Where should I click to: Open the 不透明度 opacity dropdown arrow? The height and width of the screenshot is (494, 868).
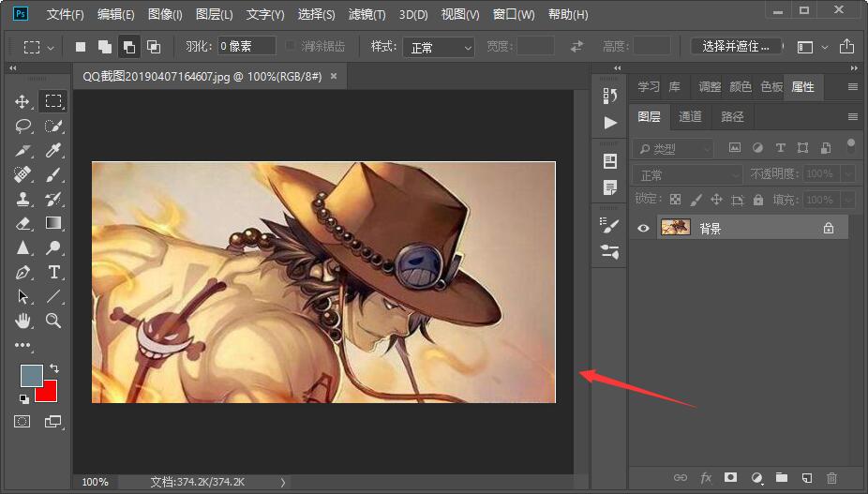tap(848, 174)
